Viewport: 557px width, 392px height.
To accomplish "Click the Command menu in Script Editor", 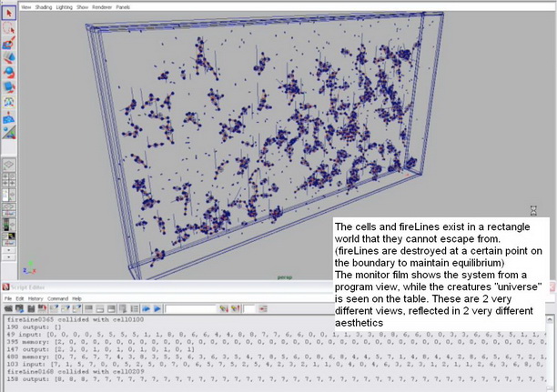I will [58, 298].
